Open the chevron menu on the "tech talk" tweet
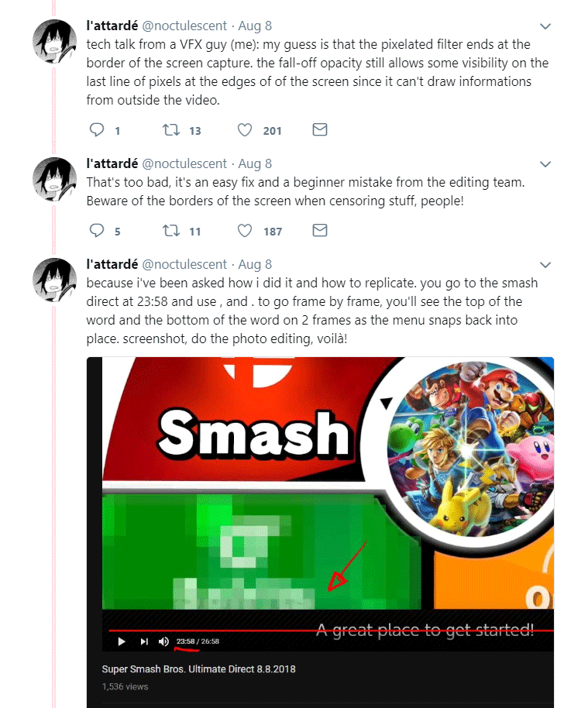The height and width of the screenshot is (708, 588). (545, 26)
